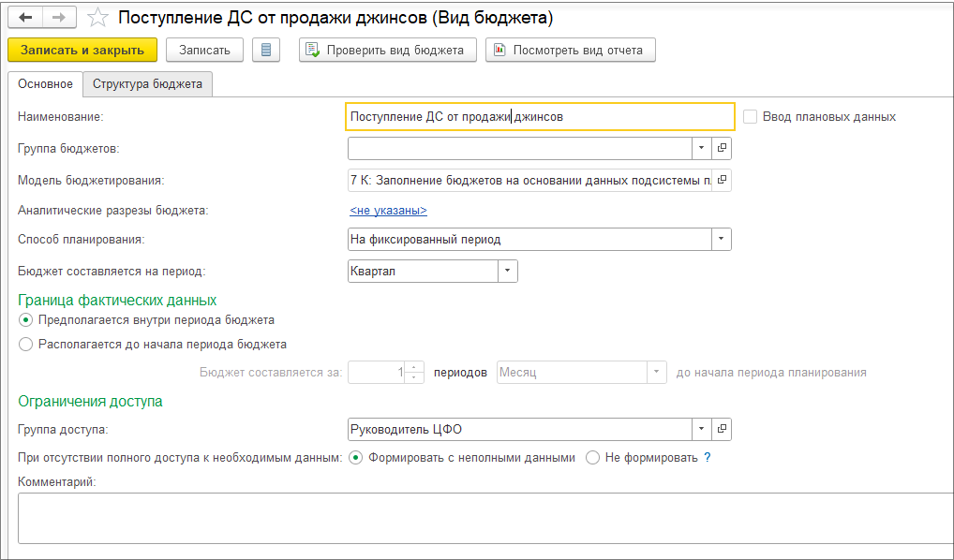954x560 pixels.
Task: Click the back navigation arrow
Action: (x=24, y=18)
